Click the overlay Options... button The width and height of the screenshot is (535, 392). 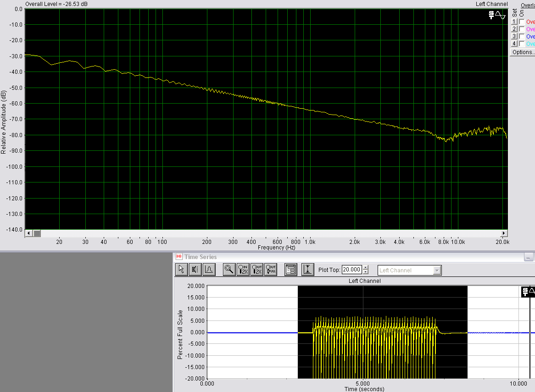523,52
